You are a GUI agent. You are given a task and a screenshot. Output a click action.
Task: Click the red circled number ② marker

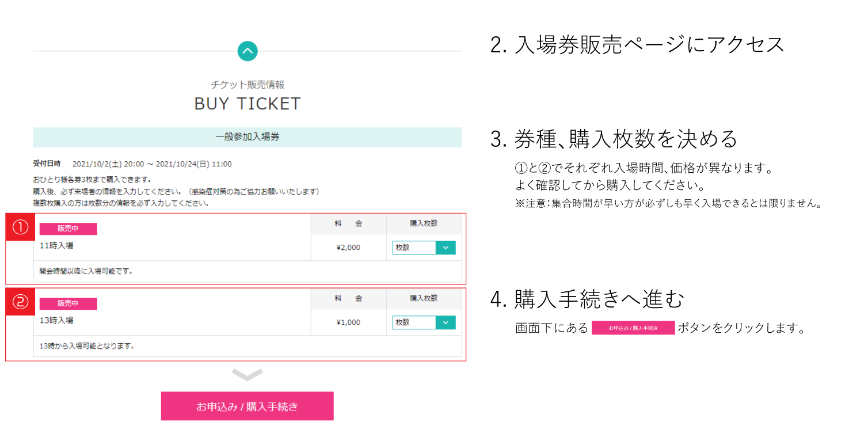(21, 302)
